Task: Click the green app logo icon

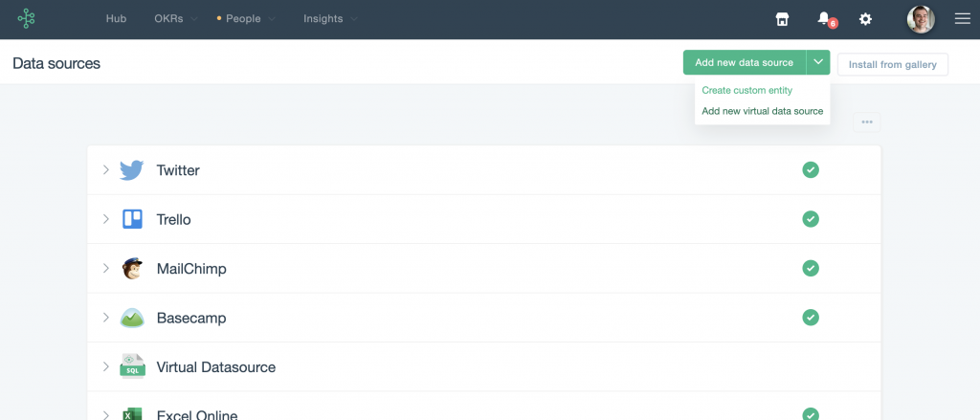Action: coord(26,19)
